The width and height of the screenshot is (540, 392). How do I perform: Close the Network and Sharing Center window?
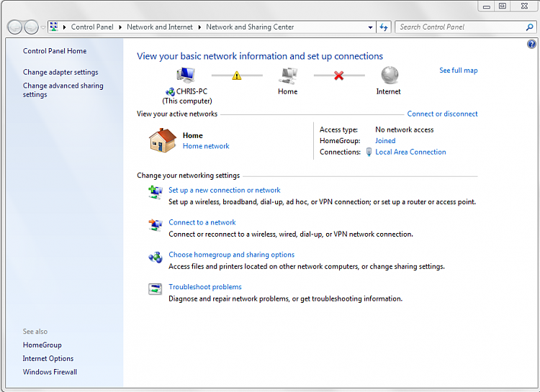click(524, 6)
